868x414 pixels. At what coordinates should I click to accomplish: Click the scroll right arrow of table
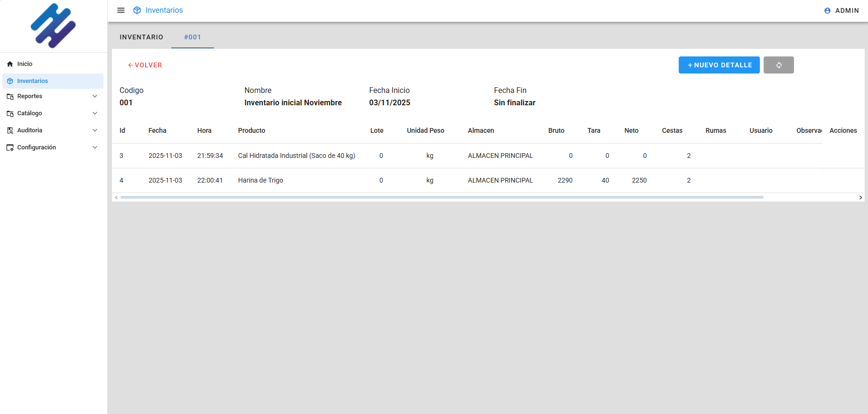[x=860, y=197]
